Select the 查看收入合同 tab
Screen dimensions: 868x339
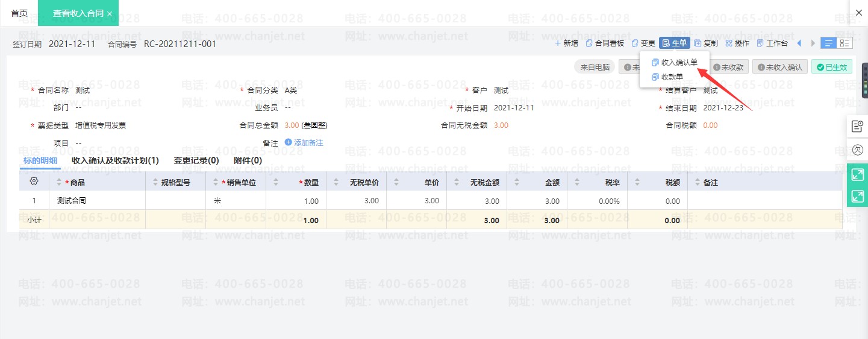pos(78,13)
